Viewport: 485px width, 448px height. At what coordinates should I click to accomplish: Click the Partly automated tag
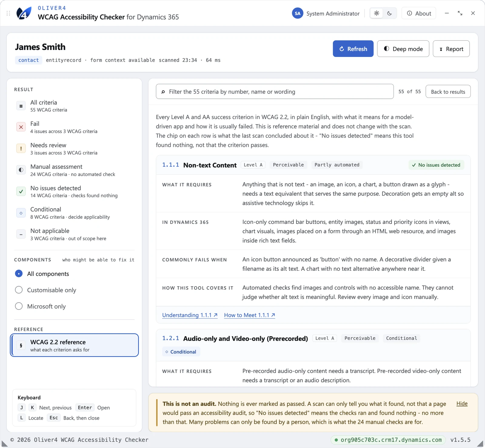pyautogui.click(x=337, y=165)
